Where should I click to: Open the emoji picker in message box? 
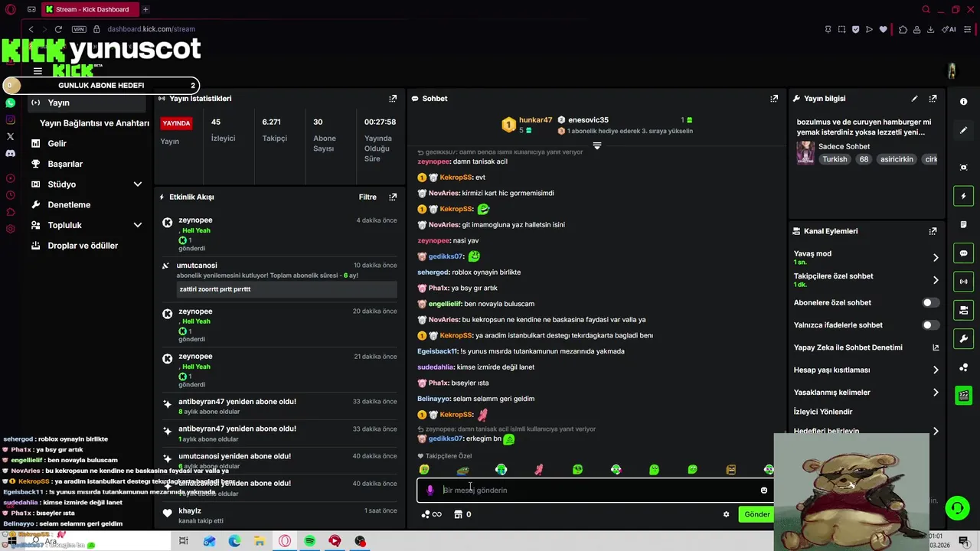[x=763, y=491]
